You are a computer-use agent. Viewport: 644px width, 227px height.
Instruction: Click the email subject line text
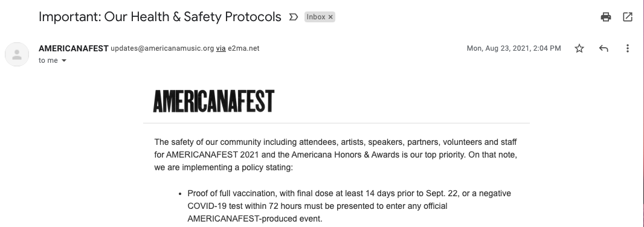pyautogui.click(x=159, y=17)
